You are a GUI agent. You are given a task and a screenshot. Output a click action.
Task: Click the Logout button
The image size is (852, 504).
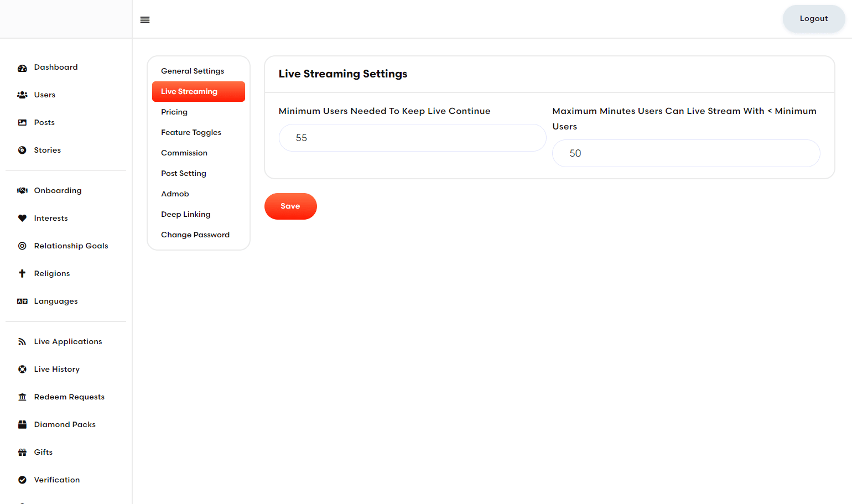(814, 19)
